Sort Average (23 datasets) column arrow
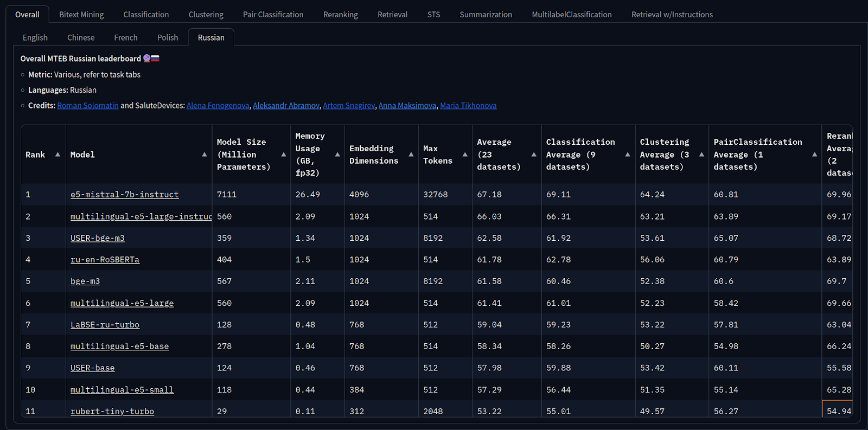The width and height of the screenshot is (868, 430). click(x=534, y=155)
